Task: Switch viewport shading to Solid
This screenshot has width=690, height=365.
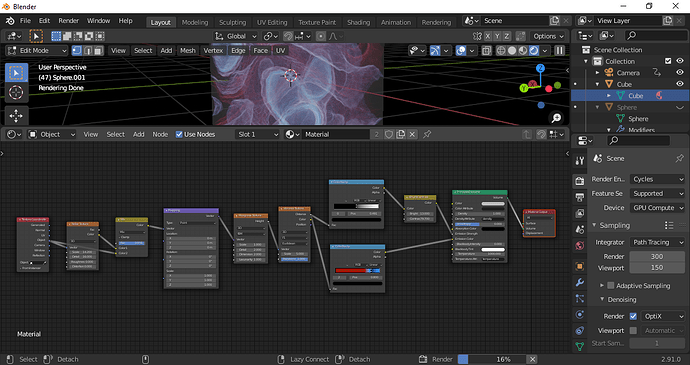Action: click(512, 51)
